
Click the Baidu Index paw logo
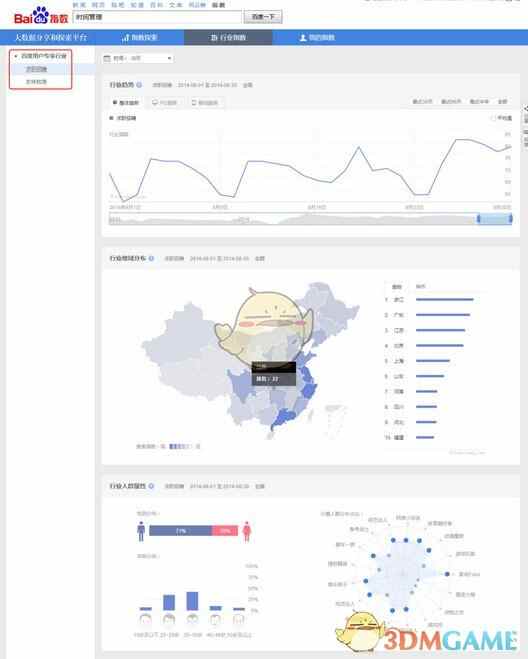point(41,16)
